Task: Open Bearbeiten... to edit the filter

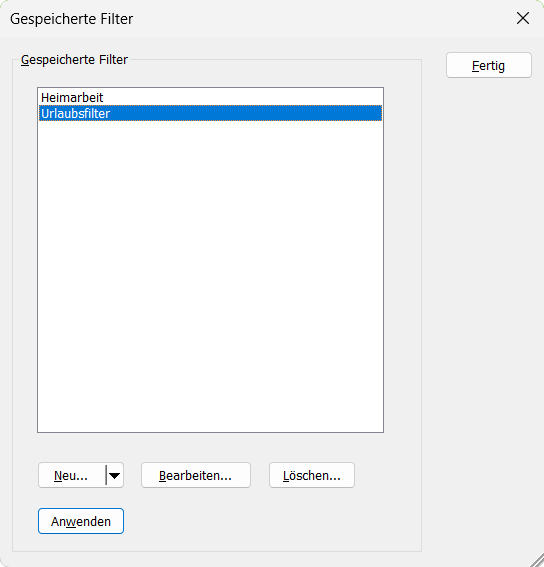Action: click(196, 475)
